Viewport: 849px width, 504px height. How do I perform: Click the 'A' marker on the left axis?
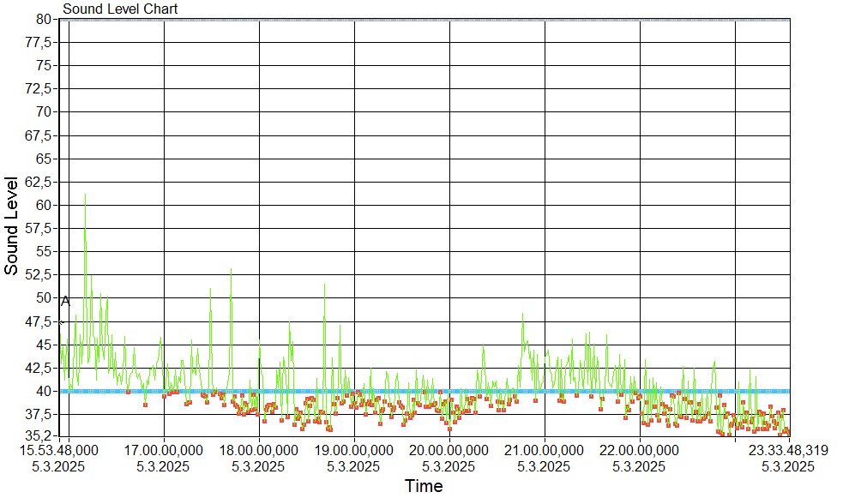[x=65, y=301]
